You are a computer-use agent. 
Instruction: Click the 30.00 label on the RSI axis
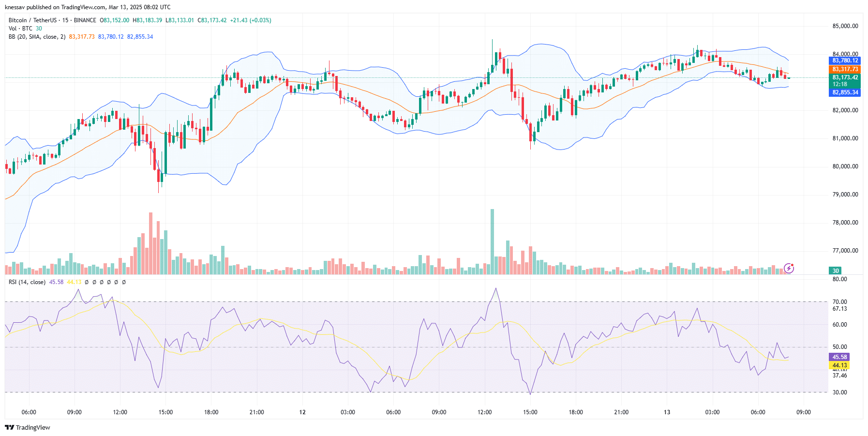[x=839, y=392]
